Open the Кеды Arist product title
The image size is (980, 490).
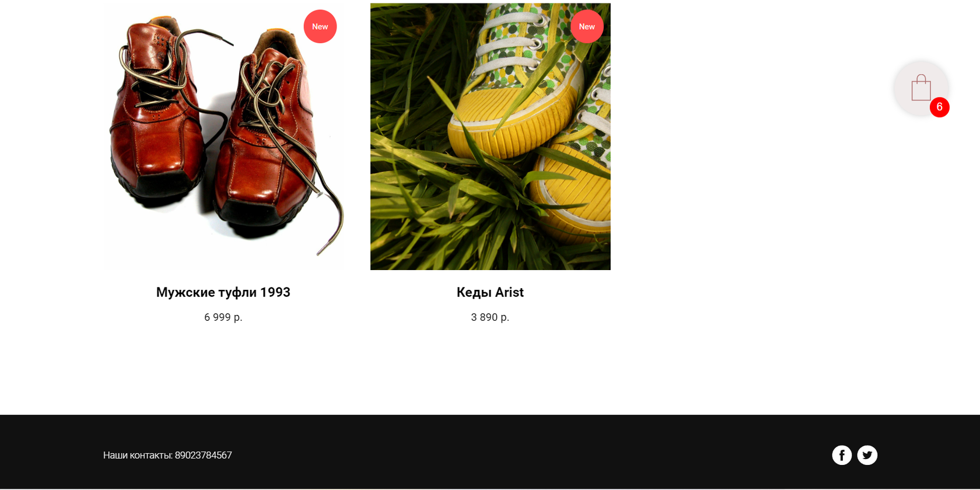[x=490, y=292]
